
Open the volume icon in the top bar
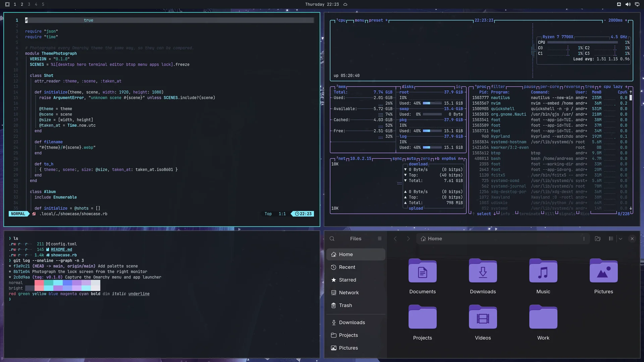point(628,4)
